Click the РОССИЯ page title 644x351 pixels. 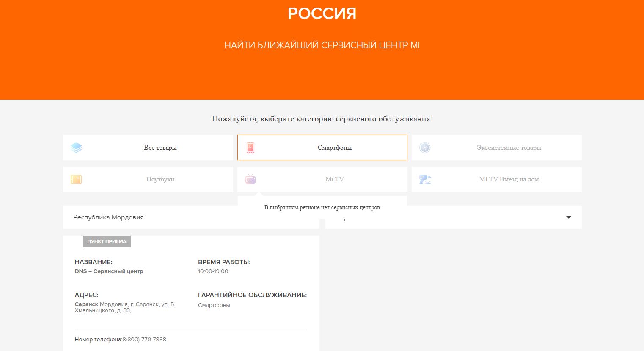(322, 14)
